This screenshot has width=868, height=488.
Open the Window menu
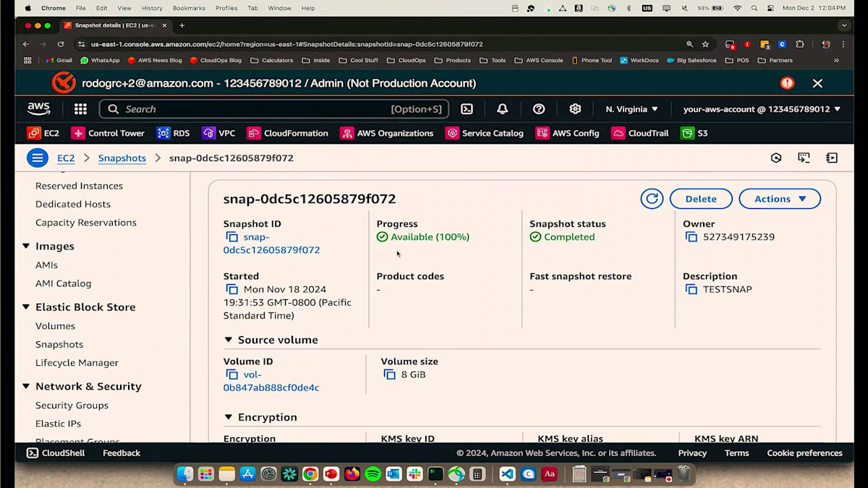(280, 8)
